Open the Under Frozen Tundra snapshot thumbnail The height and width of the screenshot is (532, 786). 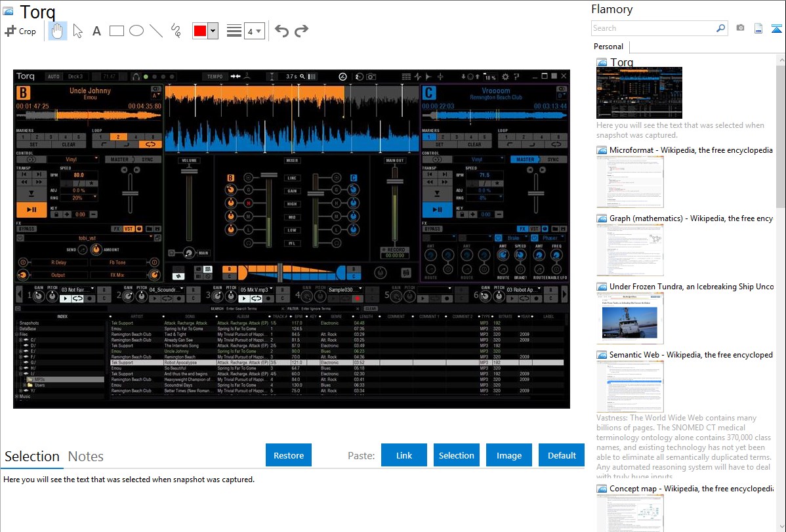pos(630,318)
